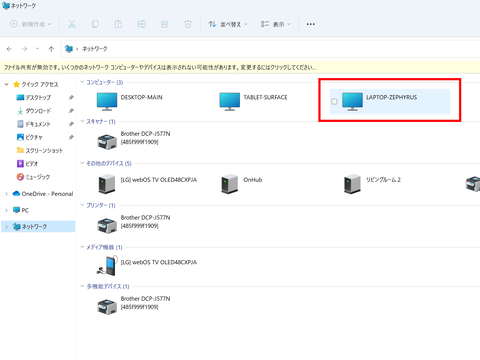Viewport: 480px width, 360px height.
Task: Collapse the メディア機器 (1) group
Action: tap(82, 247)
